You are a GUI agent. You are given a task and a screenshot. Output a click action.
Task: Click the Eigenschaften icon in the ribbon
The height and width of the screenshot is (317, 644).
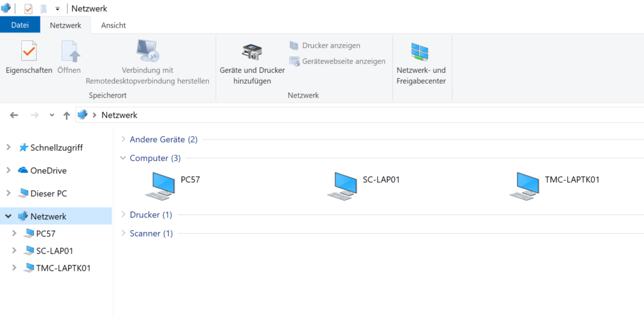(x=28, y=51)
